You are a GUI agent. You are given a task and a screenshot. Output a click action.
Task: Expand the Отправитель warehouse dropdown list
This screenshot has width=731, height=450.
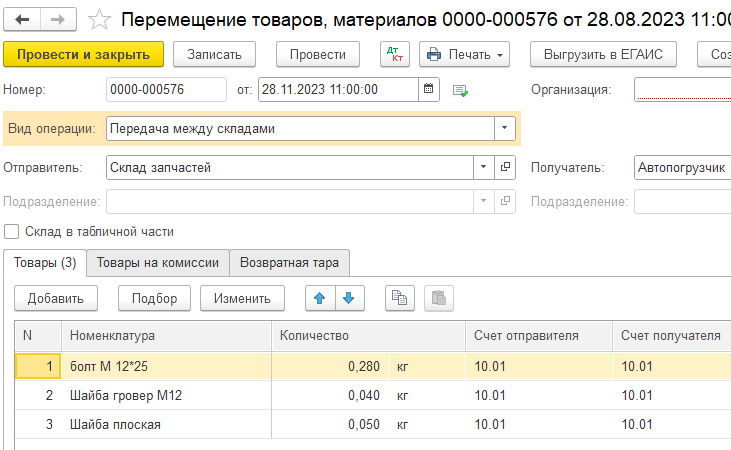(484, 167)
